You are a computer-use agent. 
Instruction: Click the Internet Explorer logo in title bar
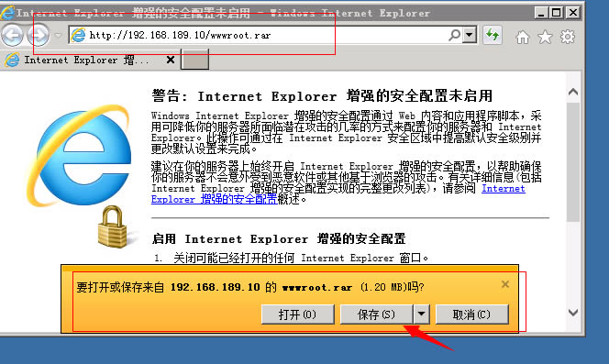(7, 13)
